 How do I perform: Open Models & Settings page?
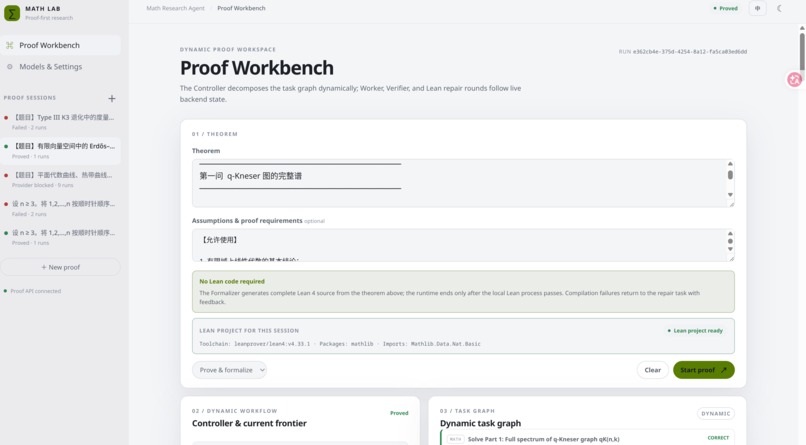point(61,67)
